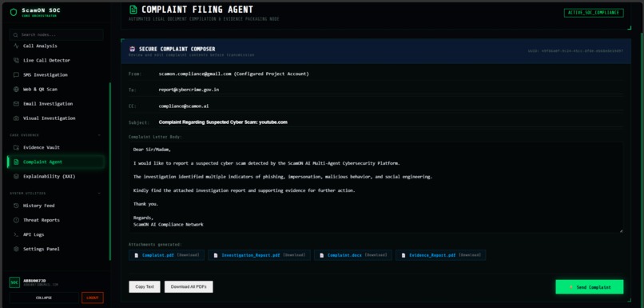Click the Attachments generated label
The width and height of the screenshot is (644, 308).
coord(155,244)
